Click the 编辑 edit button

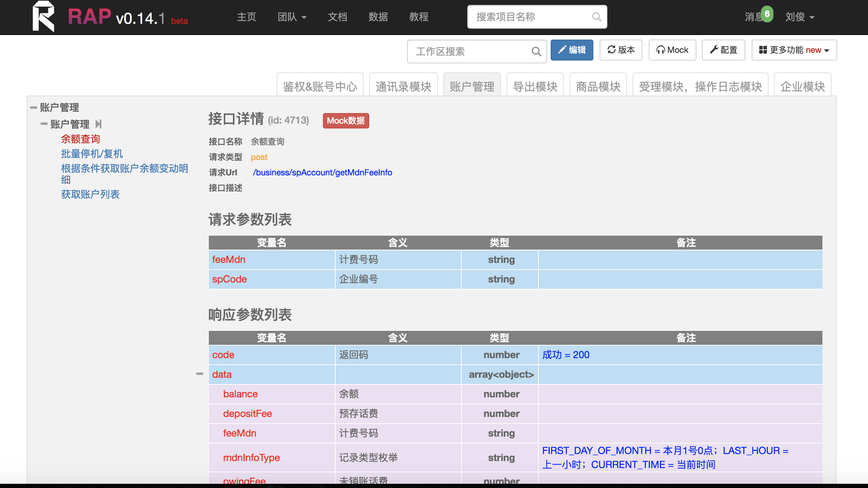pos(572,50)
